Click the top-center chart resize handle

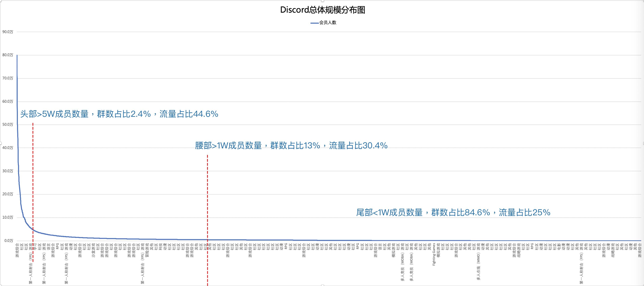(x=323, y=1)
